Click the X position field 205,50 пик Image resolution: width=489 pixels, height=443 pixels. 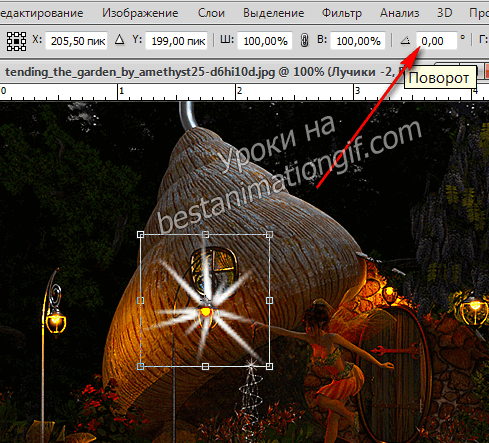click(x=76, y=41)
